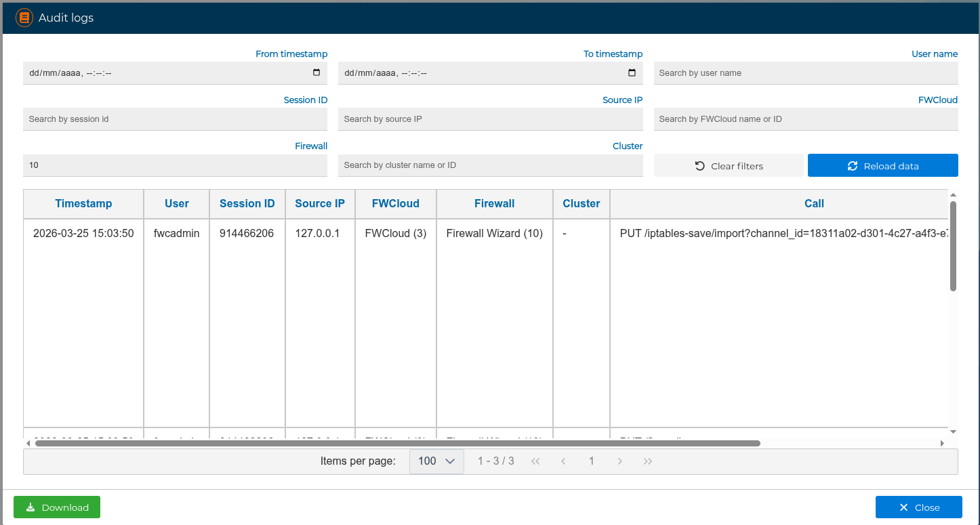Click the Reload data button

[882, 166]
